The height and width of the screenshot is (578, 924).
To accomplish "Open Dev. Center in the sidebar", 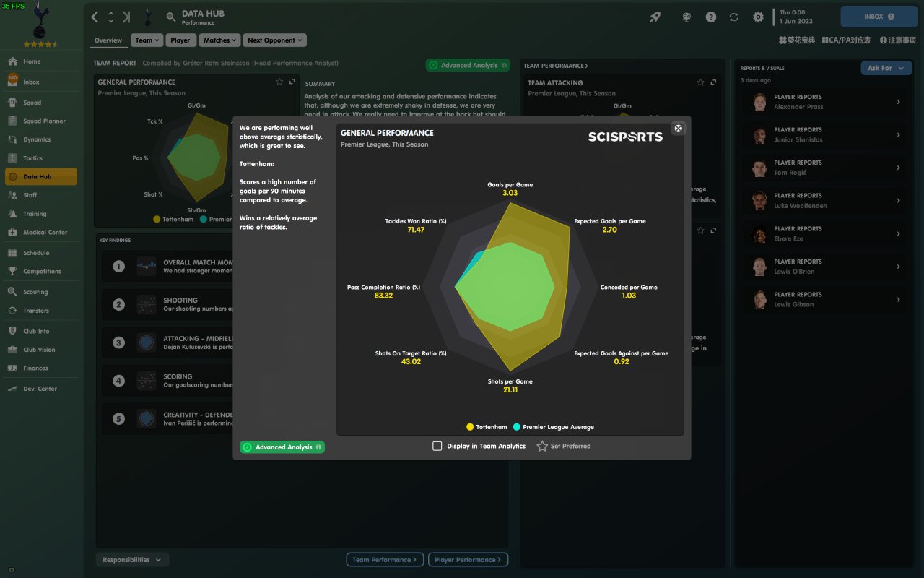I will tap(41, 389).
